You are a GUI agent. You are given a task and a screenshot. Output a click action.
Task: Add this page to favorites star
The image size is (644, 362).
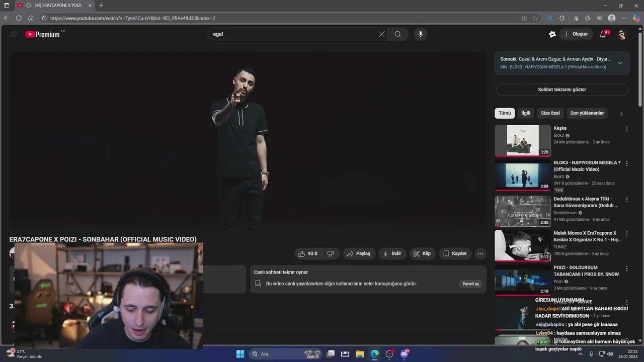(x=535, y=18)
